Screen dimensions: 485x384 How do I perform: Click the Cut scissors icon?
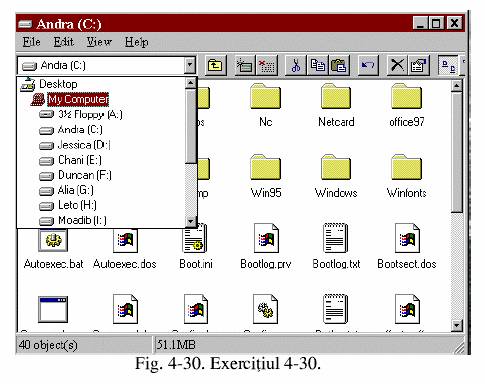(x=296, y=65)
